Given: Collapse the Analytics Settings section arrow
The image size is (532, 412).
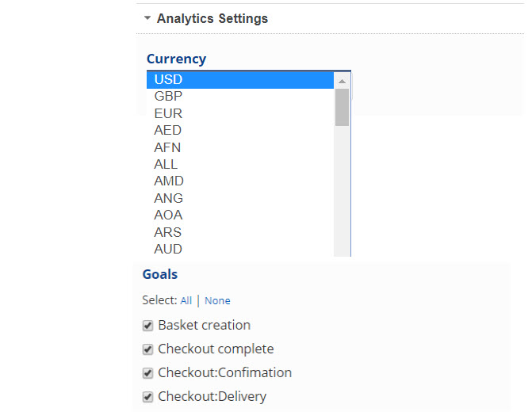Looking at the screenshot, I should coord(147,18).
